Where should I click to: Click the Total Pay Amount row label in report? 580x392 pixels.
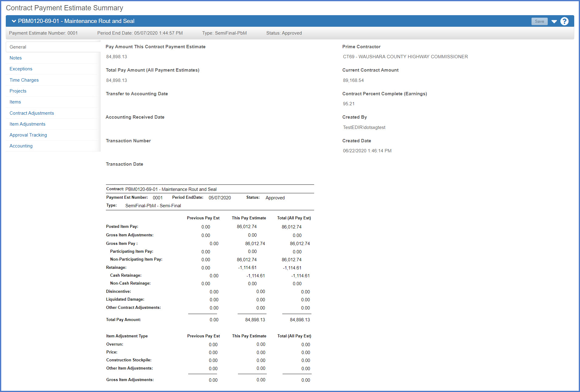(124, 320)
